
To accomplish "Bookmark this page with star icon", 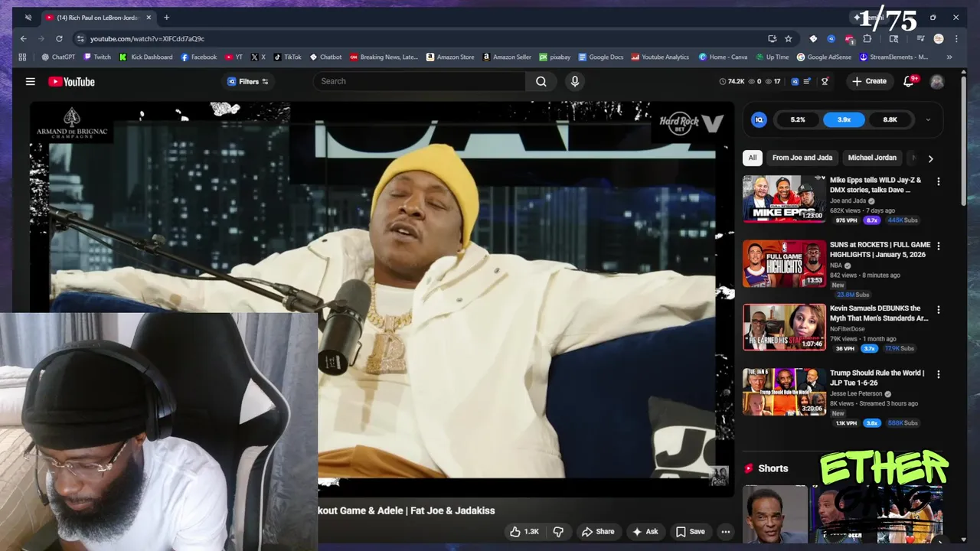I will coord(788,38).
